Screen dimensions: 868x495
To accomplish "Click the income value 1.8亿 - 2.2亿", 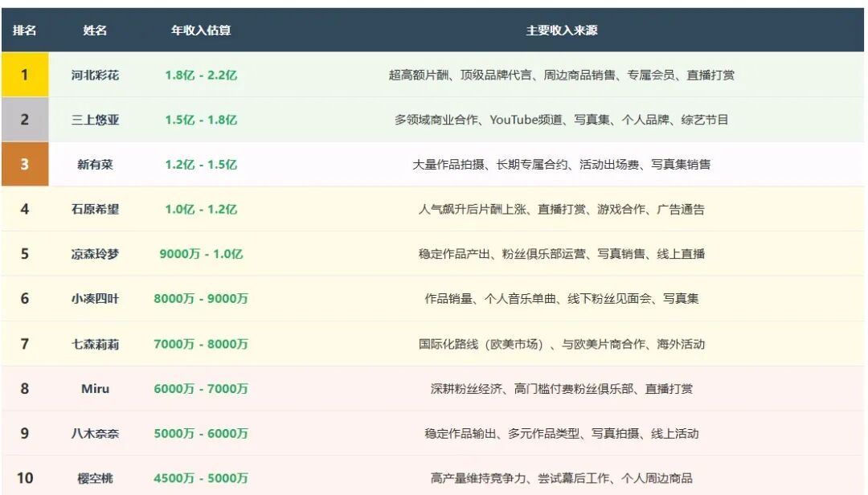I will 201,75.
